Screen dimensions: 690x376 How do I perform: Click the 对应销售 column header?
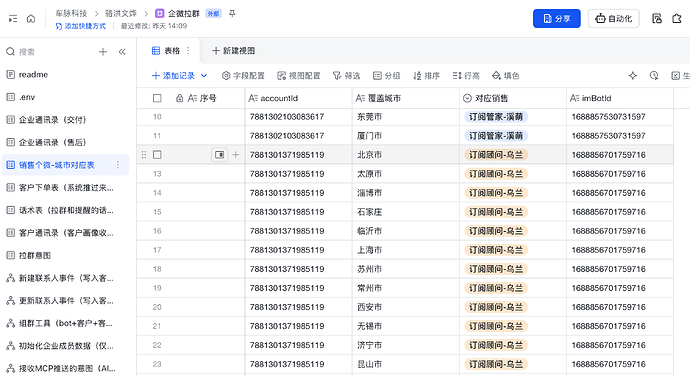click(513, 98)
